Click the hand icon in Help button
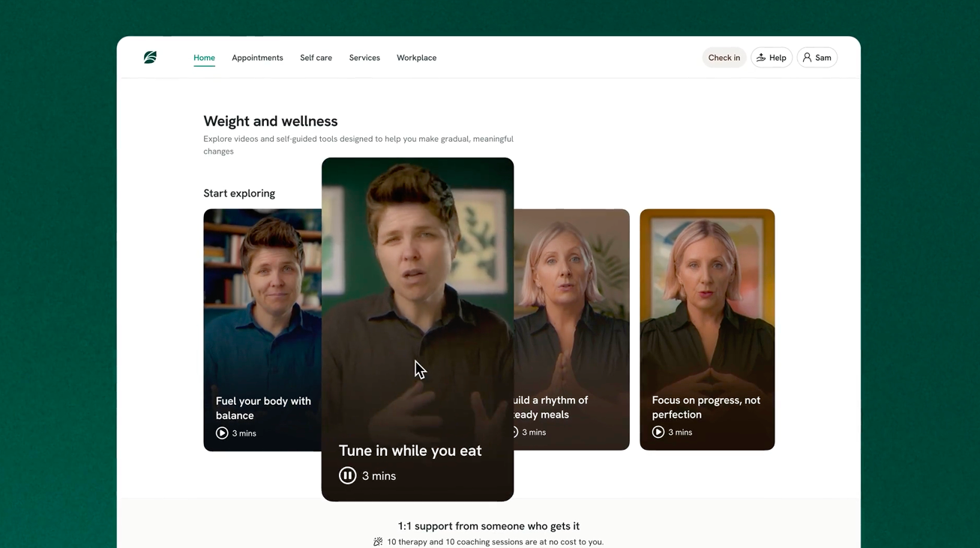Image resolution: width=980 pixels, height=548 pixels. [x=761, y=58]
